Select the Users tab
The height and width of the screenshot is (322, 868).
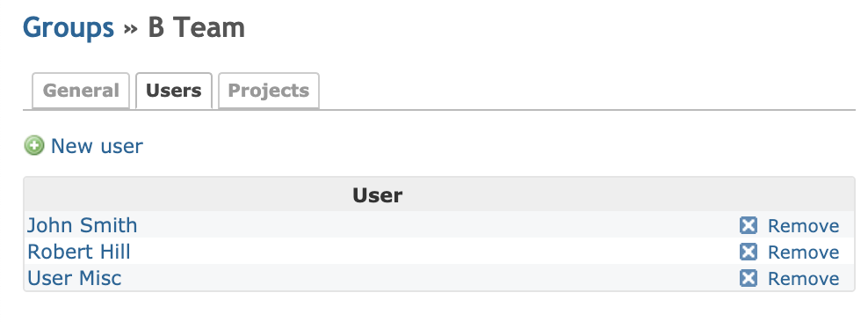pos(174,91)
